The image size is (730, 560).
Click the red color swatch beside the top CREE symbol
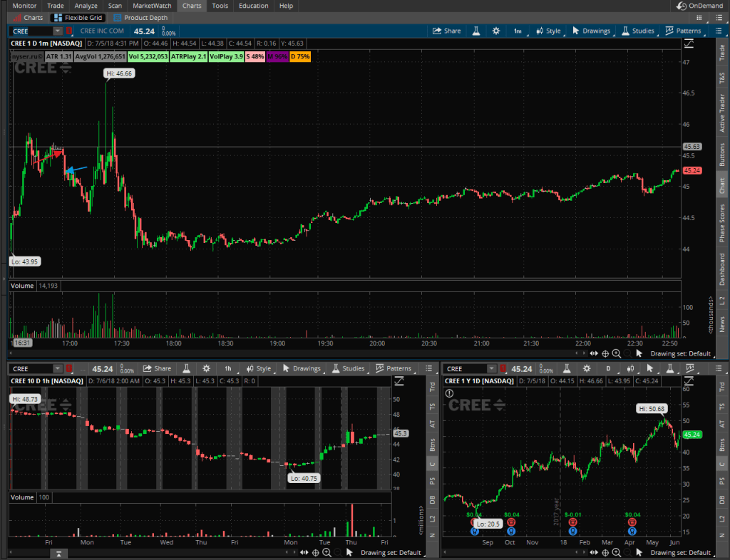coord(69,31)
